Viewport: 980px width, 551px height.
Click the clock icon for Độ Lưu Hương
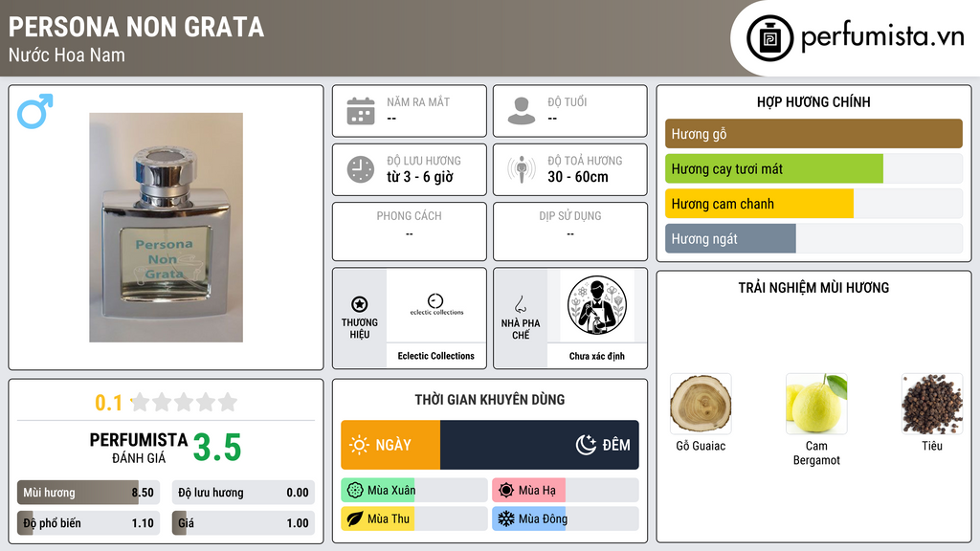tap(361, 169)
